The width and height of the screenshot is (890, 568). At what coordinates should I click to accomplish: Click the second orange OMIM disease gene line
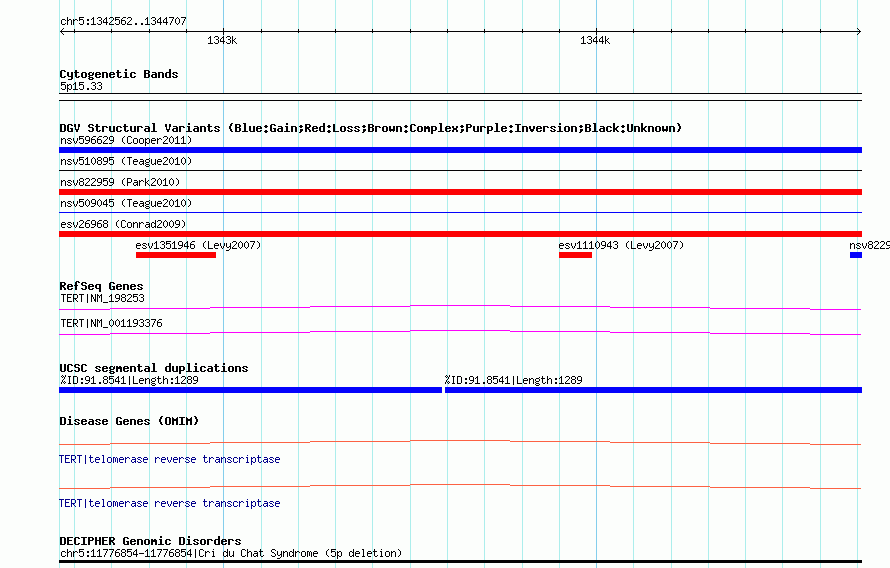[460, 486]
